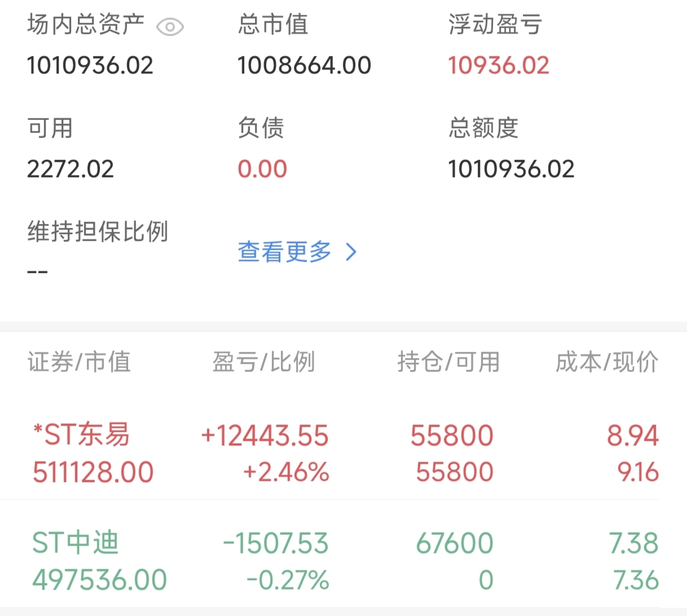Tap the 浮动盈亏 value 10936.02

[499, 65]
